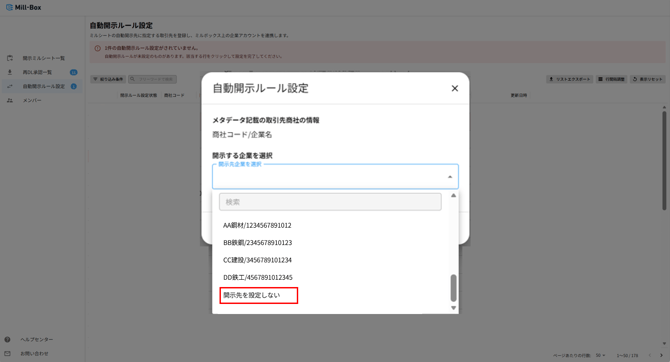Click the 開示する企業を選択 combo box field
The width and height of the screenshot is (670, 362).
point(335,177)
